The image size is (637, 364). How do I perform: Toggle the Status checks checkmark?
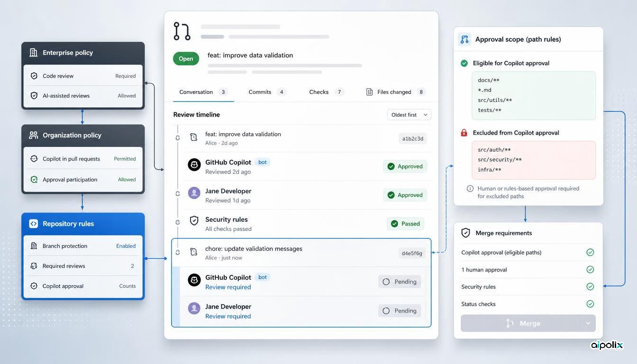(x=590, y=304)
